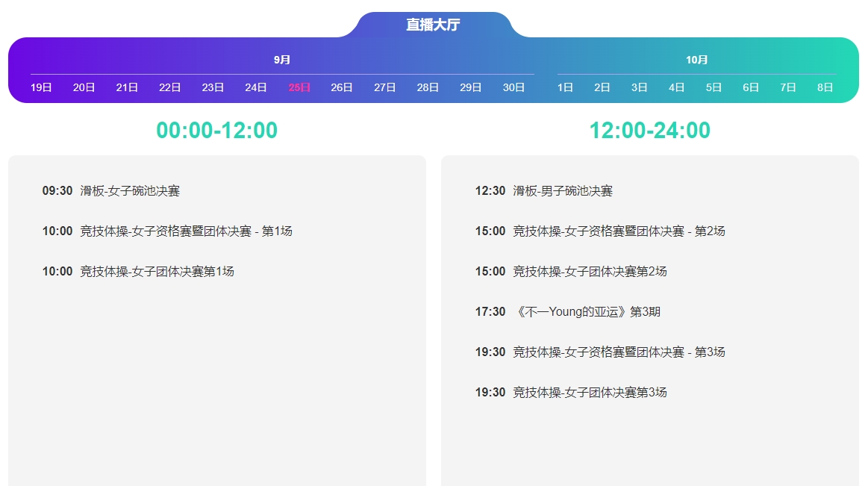The height and width of the screenshot is (486, 868).
Task: Switch to the 22日 date tab
Action: coord(170,87)
